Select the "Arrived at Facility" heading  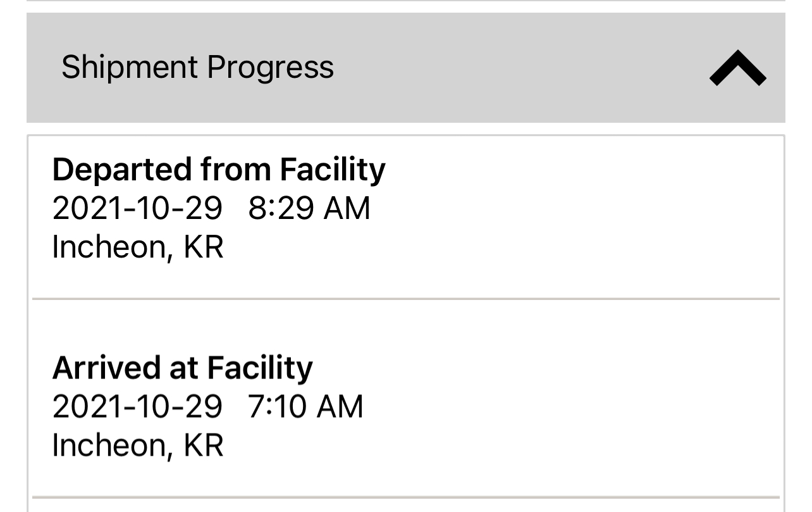(x=182, y=368)
